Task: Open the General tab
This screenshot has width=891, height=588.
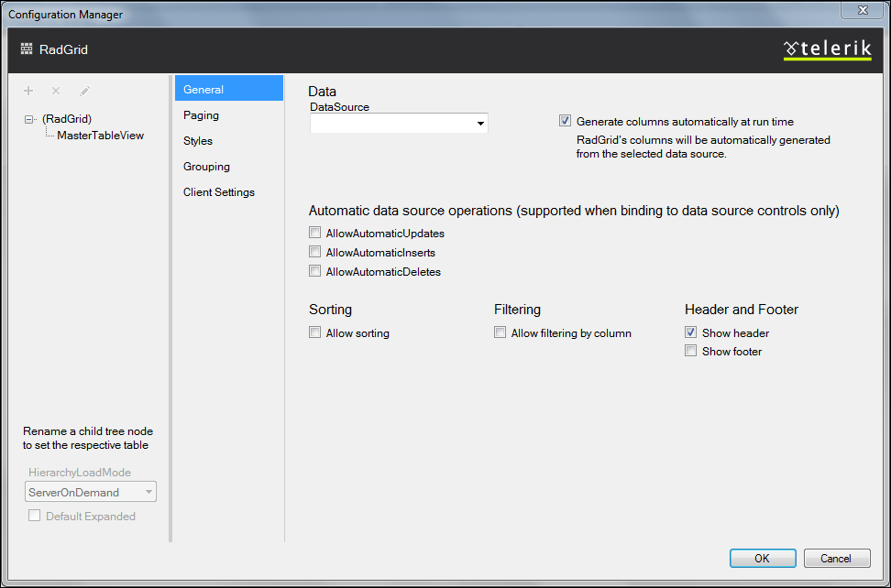Action: (229, 89)
